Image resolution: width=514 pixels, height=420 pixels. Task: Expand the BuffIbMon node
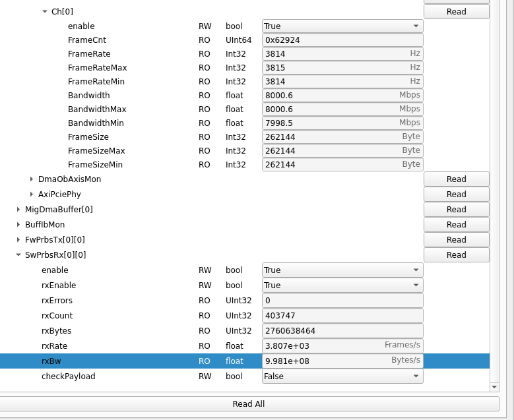pyautogui.click(x=18, y=225)
